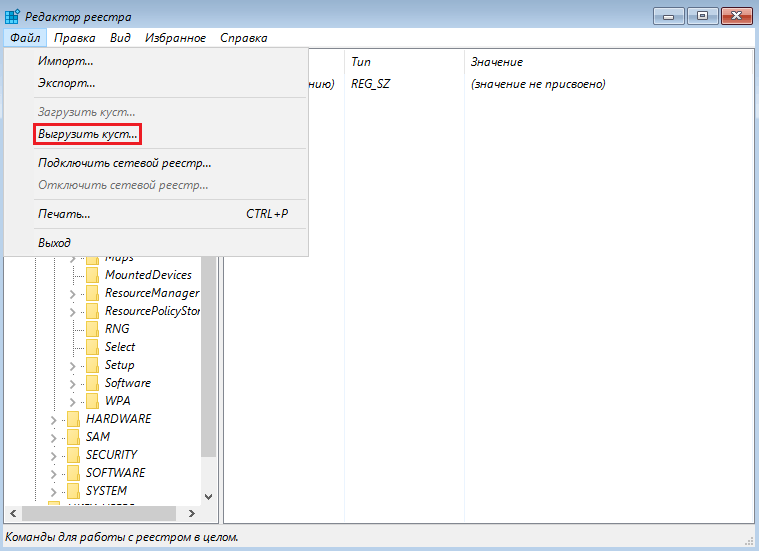Expand the ResourceManager key
This screenshot has height=551, width=759.
tap(72, 294)
